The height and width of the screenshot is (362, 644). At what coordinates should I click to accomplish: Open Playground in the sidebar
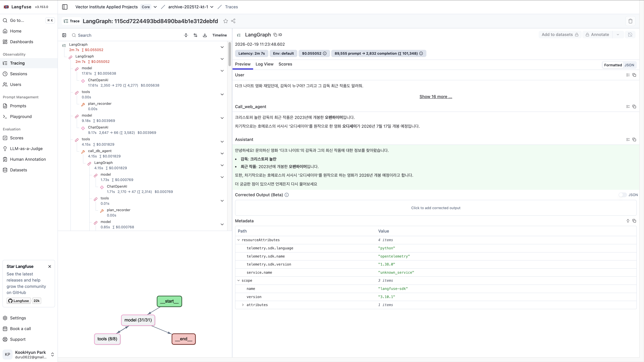tap(29, 116)
